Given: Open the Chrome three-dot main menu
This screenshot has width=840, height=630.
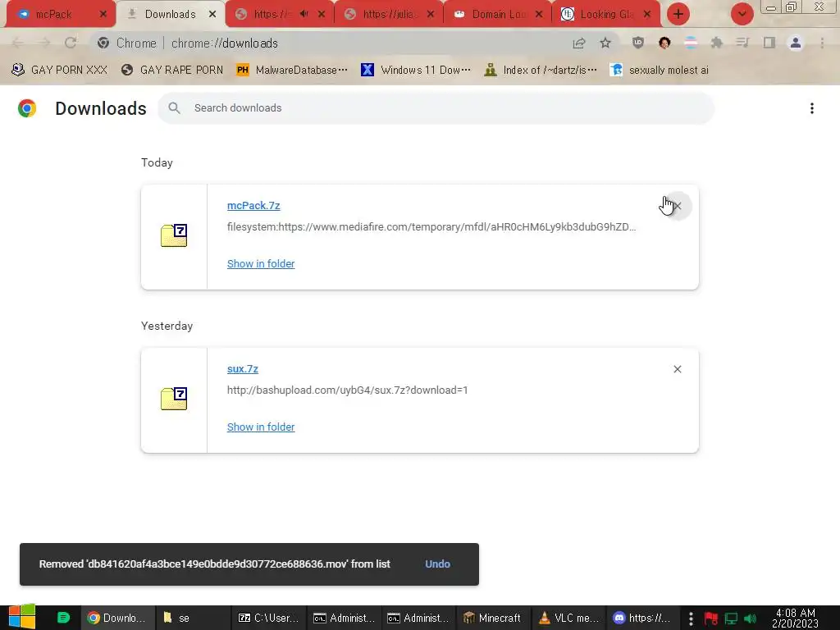Looking at the screenshot, I should tap(822, 43).
